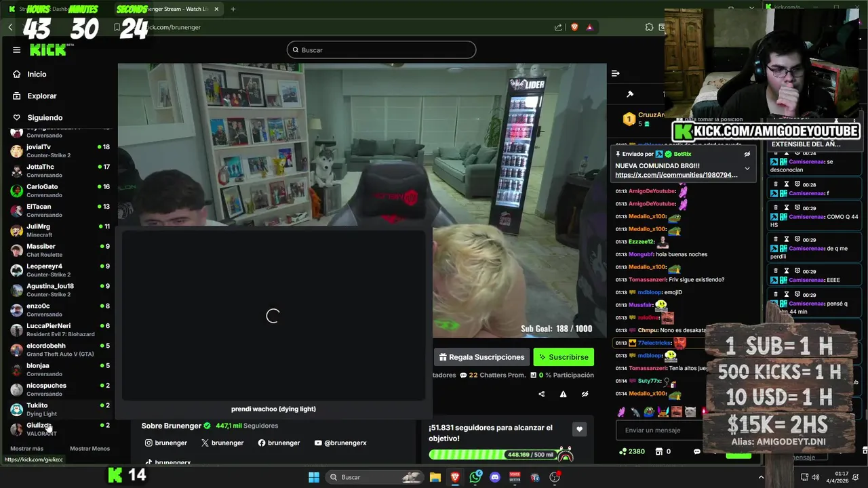Click the Kick search field Buscar
The image size is (868, 488).
tap(381, 49)
